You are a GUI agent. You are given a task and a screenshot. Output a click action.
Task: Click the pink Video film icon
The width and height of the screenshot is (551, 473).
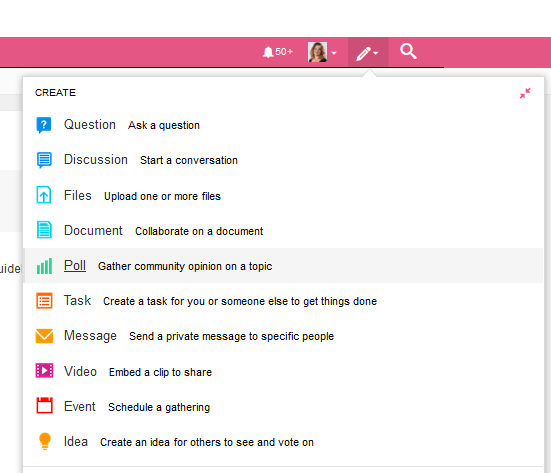[44, 371]
